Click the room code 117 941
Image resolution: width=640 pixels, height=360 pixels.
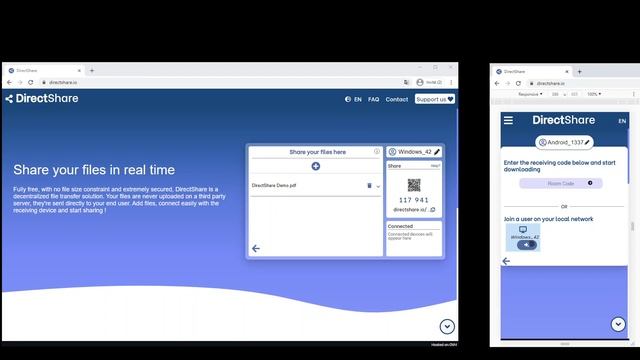pos(414,200)
